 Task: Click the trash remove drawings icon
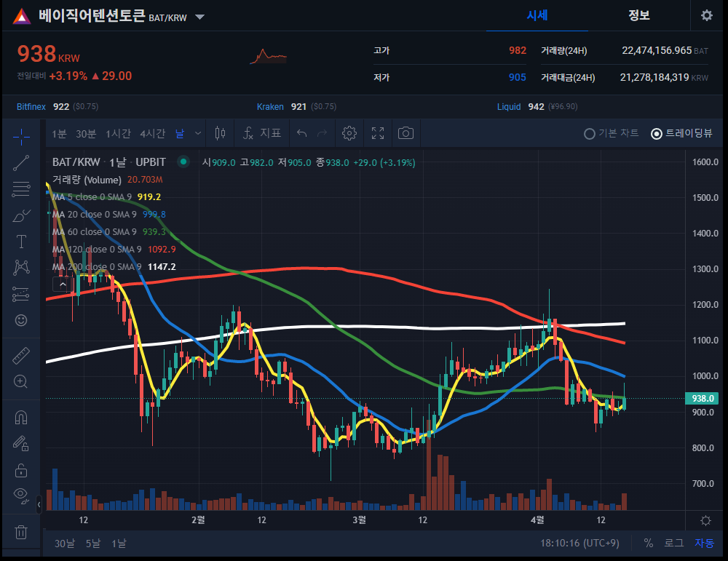coord(21,532)
